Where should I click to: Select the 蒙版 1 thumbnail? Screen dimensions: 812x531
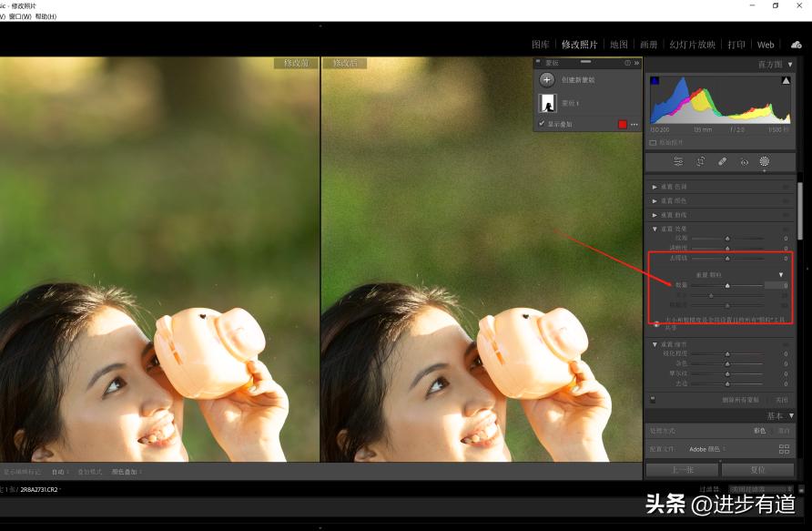pos(547,103)
